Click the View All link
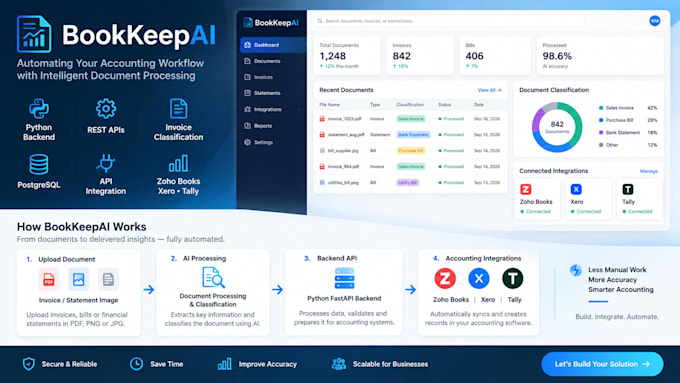This screenshot has height=383, width=680. (x=489, y=90)
